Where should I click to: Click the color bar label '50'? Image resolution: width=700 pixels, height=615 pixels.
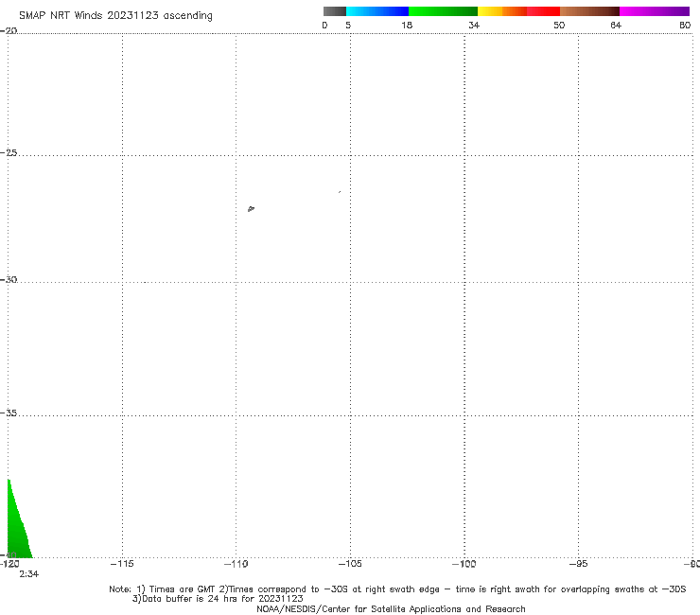point(559,25)
